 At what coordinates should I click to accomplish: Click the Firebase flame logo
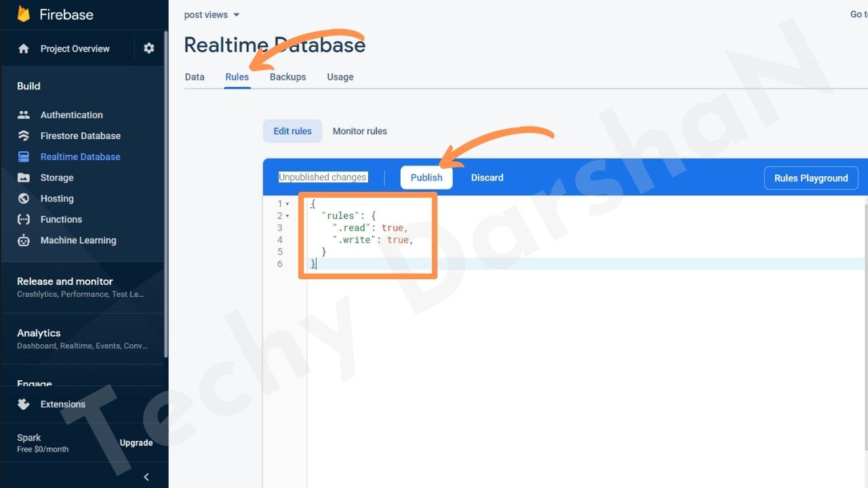[24, 14]
